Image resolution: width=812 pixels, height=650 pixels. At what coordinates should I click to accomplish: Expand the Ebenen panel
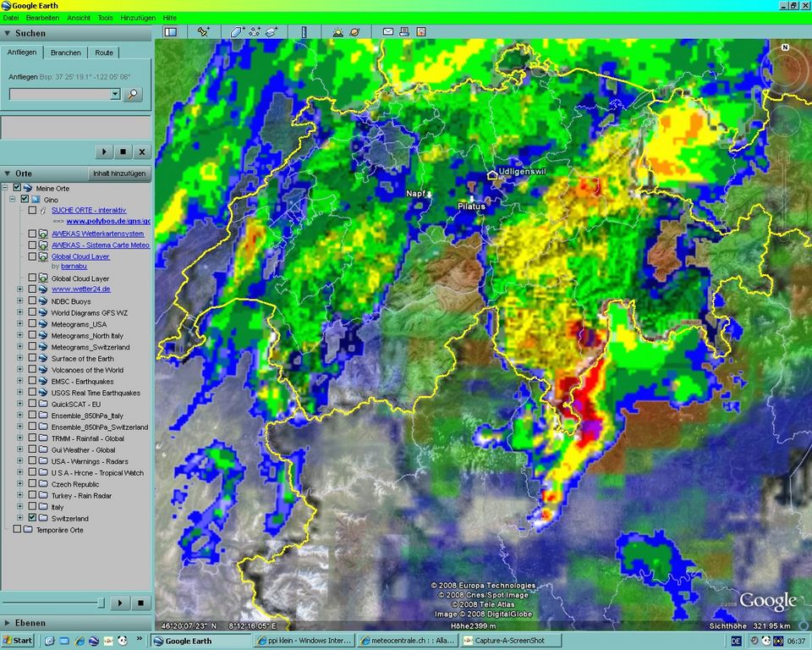click(x=8, y=623)
